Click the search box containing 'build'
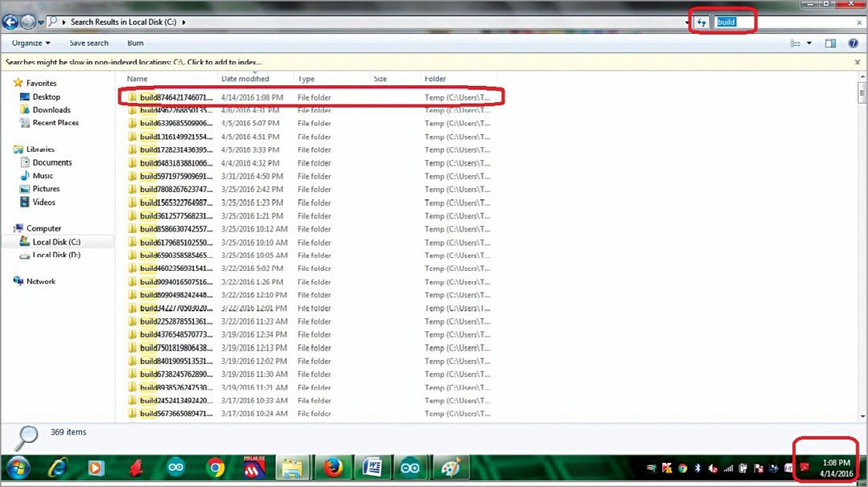 click(784, 23)
